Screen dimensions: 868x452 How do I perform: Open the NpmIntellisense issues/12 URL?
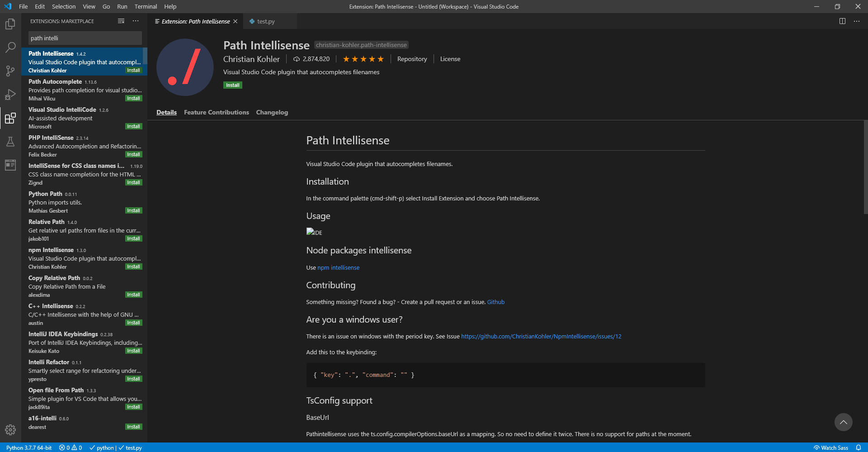[x=541, y=336]
